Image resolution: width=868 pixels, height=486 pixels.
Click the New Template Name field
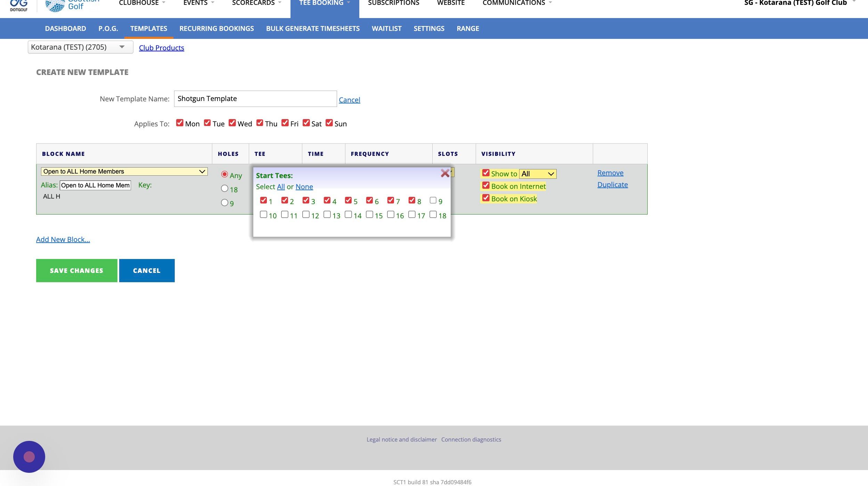pyautogui.click(x=255, y=99)
